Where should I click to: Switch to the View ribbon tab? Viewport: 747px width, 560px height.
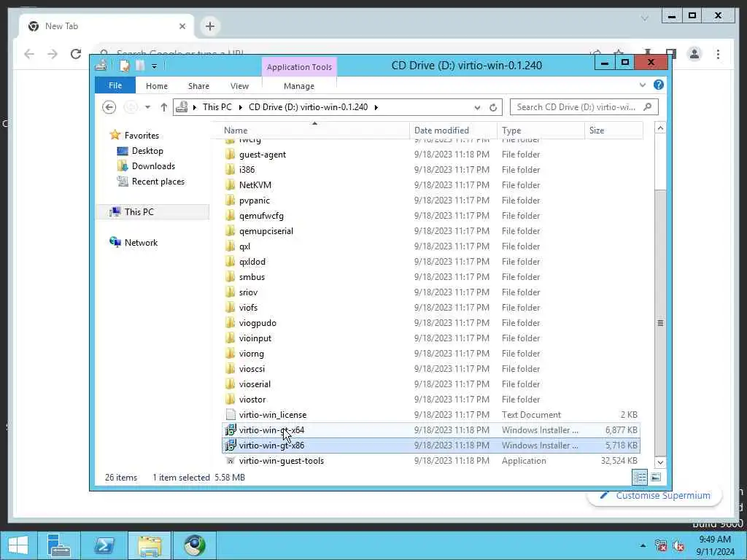(239, 86)
